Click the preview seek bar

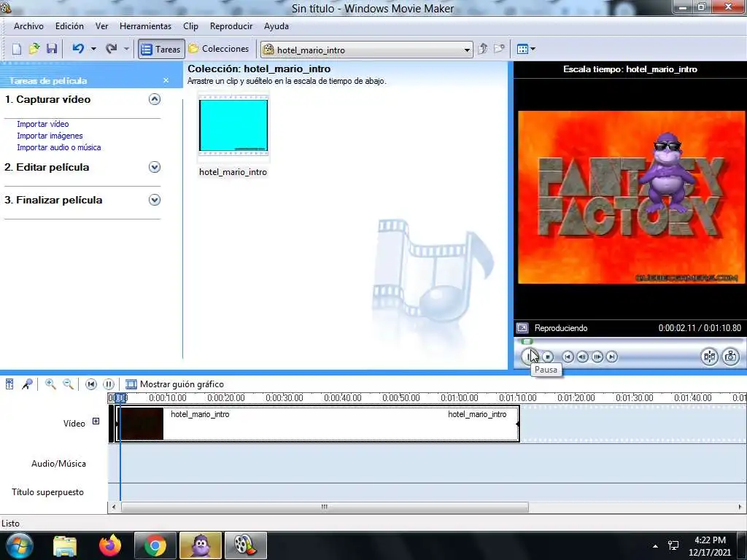click(629, 341)
